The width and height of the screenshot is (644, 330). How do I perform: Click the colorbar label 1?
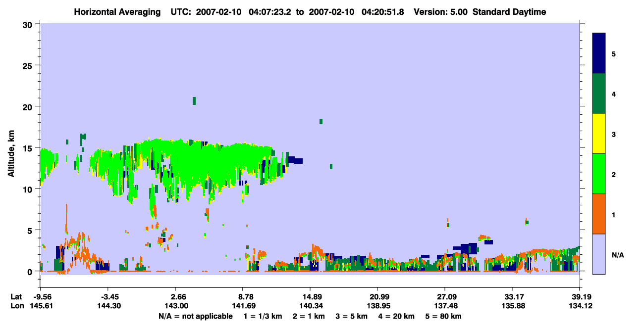(x=614, y=215)
